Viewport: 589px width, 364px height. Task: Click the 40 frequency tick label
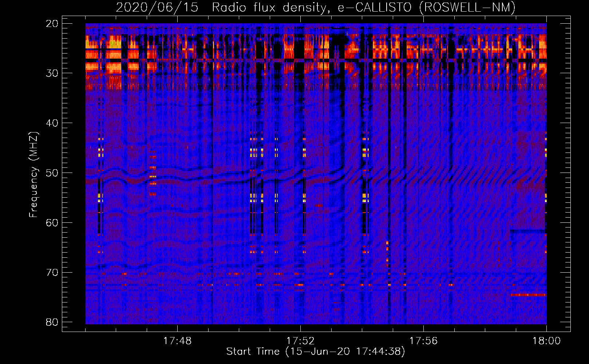52,123
